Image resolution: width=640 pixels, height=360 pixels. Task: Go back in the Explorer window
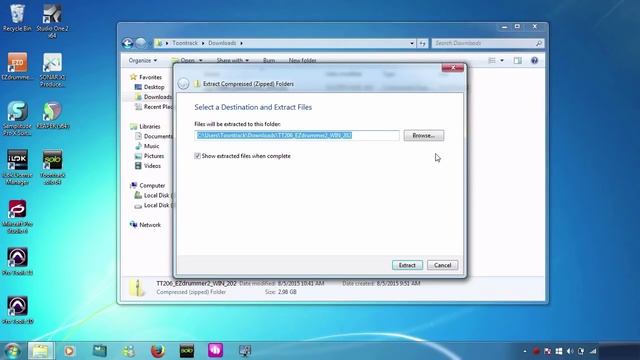pos(128,43)
